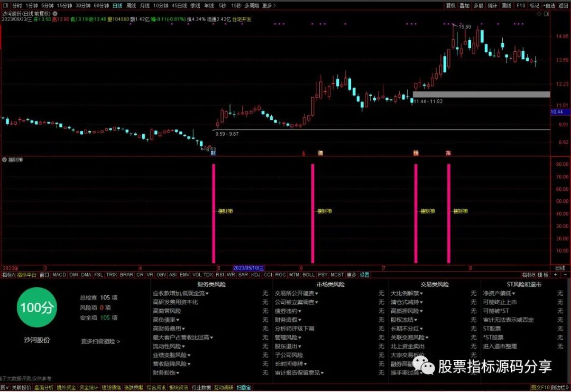Image resolution: width=571 pixels, height=392 pixels.
Task: Click the 财 marker under the chart
Action: [x=214, y=153]
